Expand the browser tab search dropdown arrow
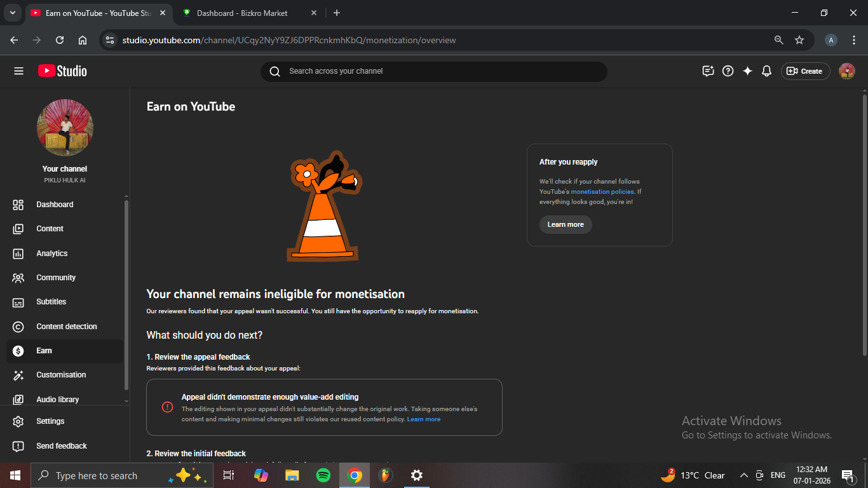 [12, 13]
